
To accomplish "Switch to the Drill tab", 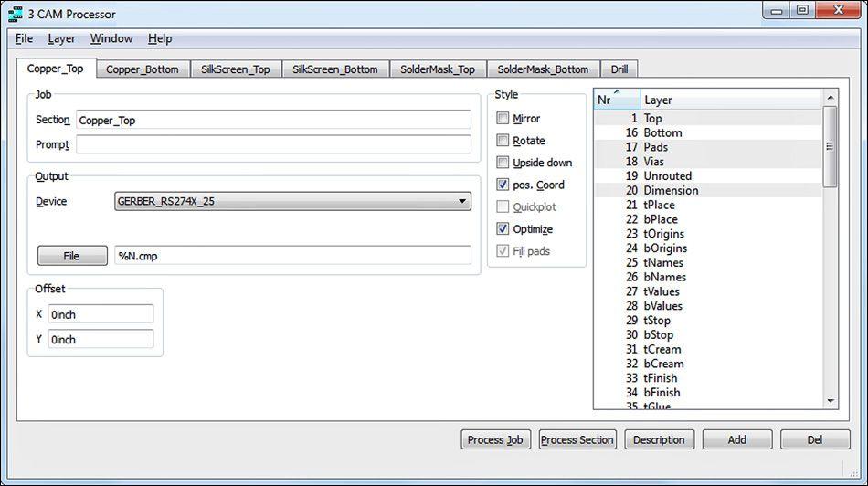I will coord(619,69).
